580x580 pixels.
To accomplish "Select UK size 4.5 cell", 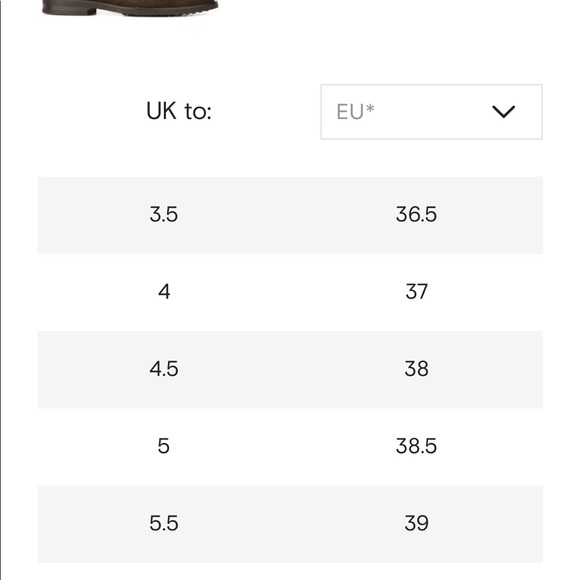I will (x=163, y=369).
